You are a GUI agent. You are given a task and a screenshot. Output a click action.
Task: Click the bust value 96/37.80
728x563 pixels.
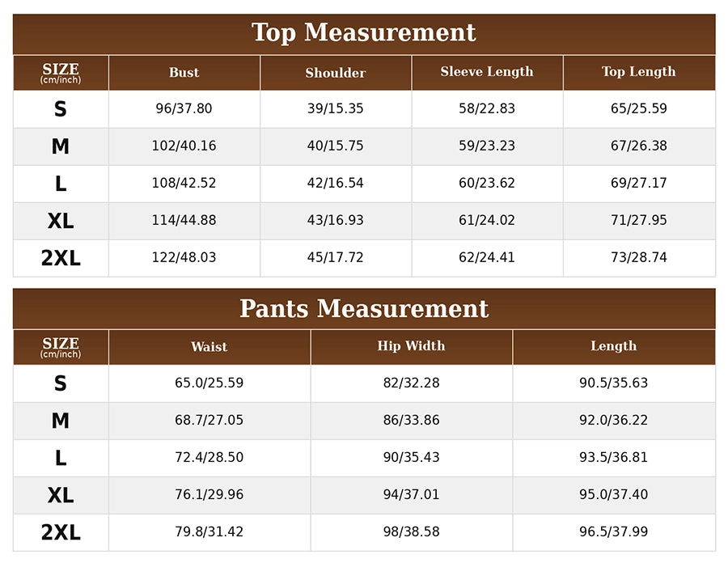point(184,108)
